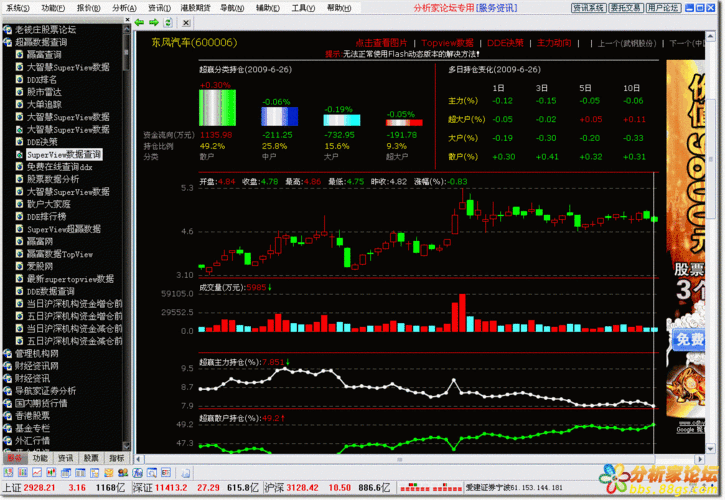Image resolution: width=725 pixels, height=500 pixels.
Task: Open 基金专栏 in the sidebar
Action: (x=32, y=428)
